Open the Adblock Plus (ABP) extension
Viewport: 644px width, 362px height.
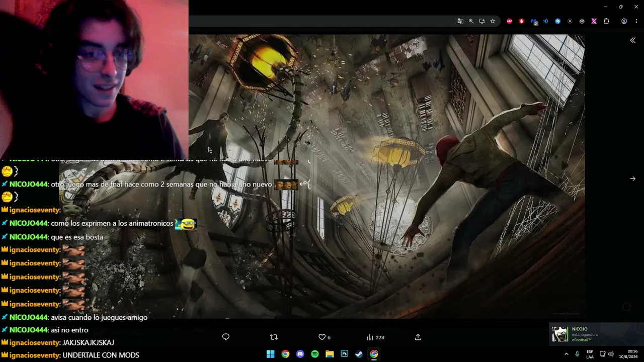click(510, 21)
